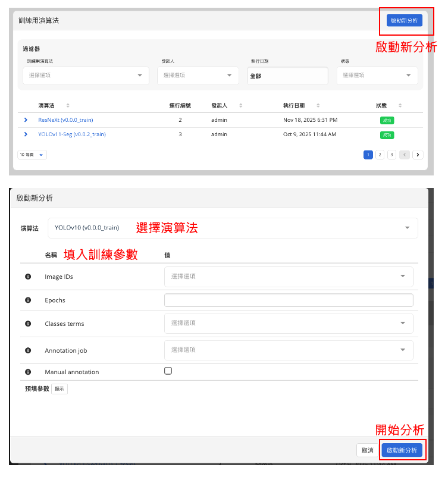The height and width of the screenshot is (477, 448).
Task: Toggle the Manual annotation checkbox
Action: pos(168,371)
